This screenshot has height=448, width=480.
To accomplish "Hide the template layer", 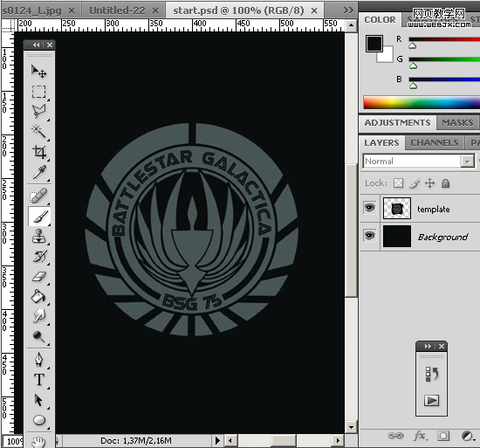I will [x=369, y=208].
